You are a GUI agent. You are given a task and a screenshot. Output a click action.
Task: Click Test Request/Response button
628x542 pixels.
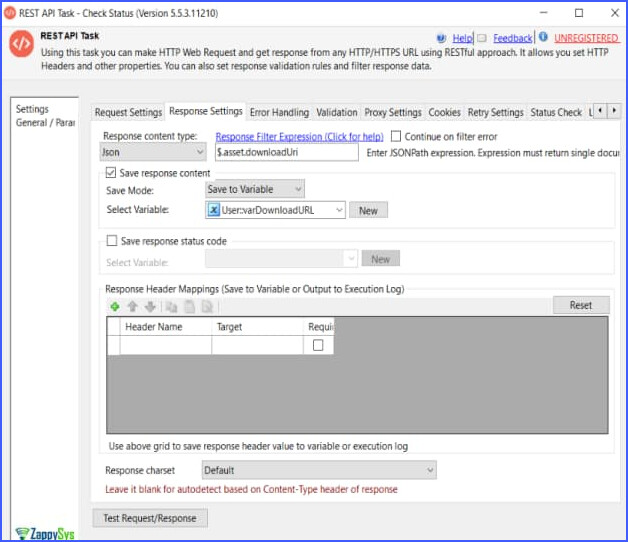150,518
